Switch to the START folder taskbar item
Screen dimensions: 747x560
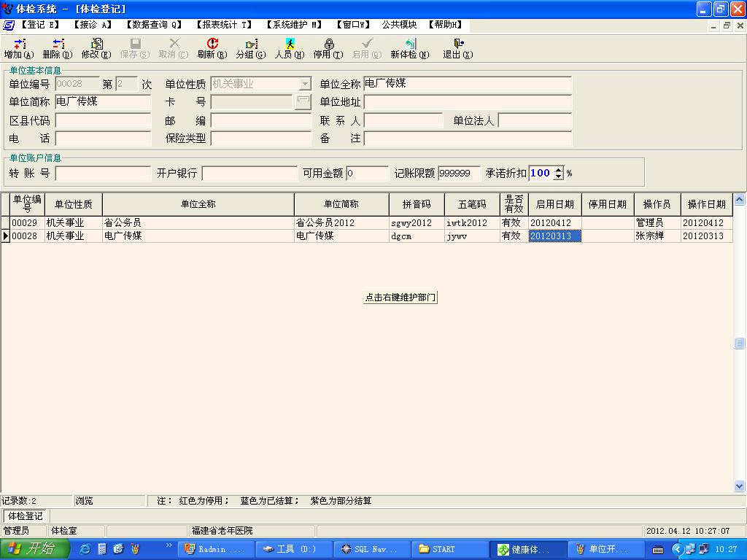tap(449, 549)
